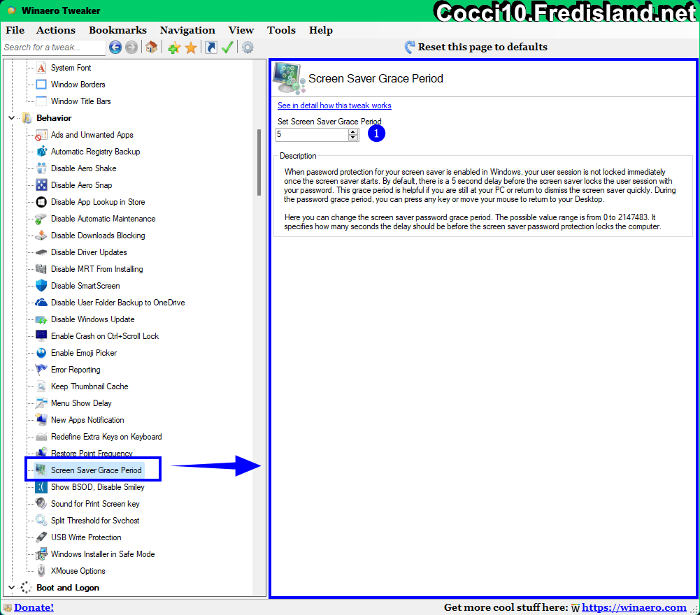Open settings gear icon in toolbar
The height and width of the screenshot is (615, 700).
tap(248, 48)
